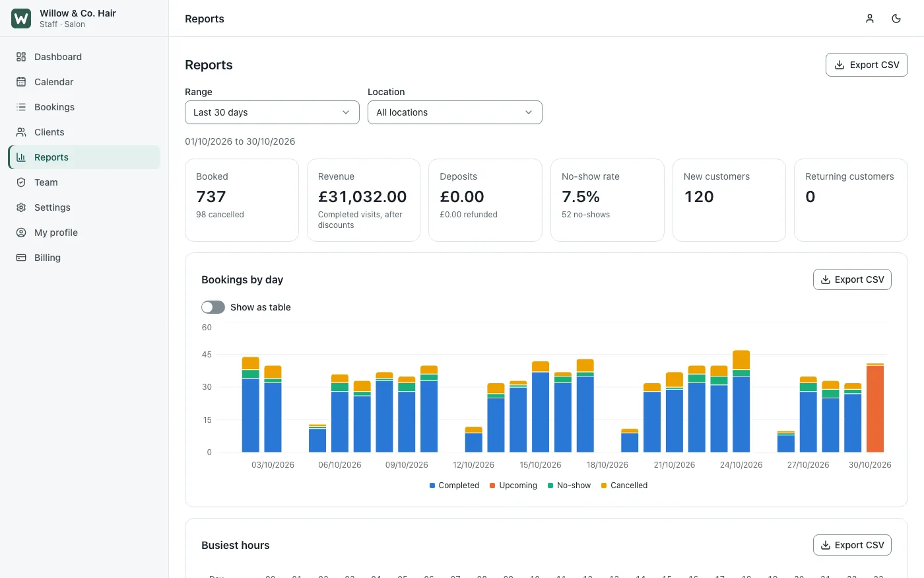This screenshot has height=578, width=924.
Task: Open the Clients label in the sidebar
Action: click(x=49, y=132)
